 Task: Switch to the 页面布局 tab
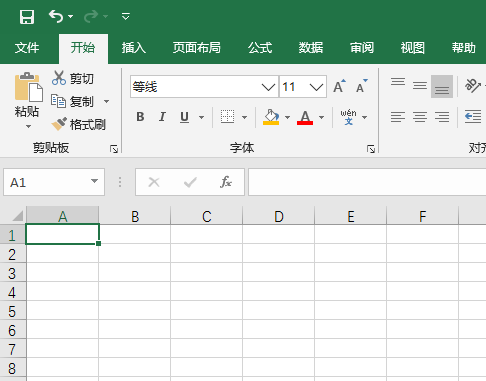(x=197, y=48)
